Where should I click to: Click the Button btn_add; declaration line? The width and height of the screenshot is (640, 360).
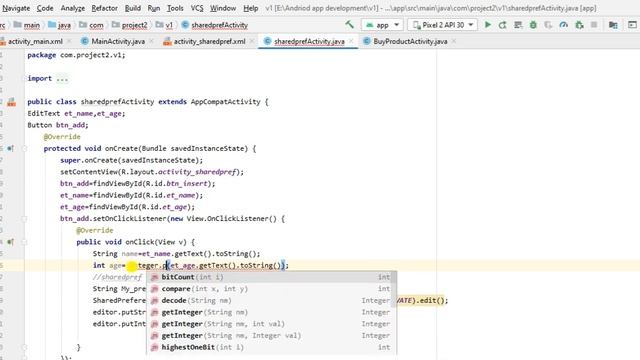point(58,125)
